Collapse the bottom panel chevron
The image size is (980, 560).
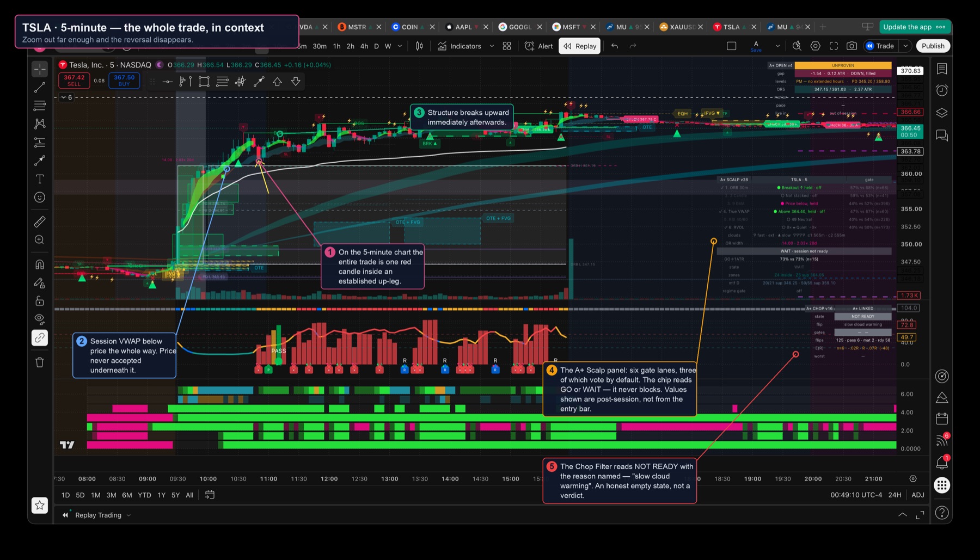(903, 515)
